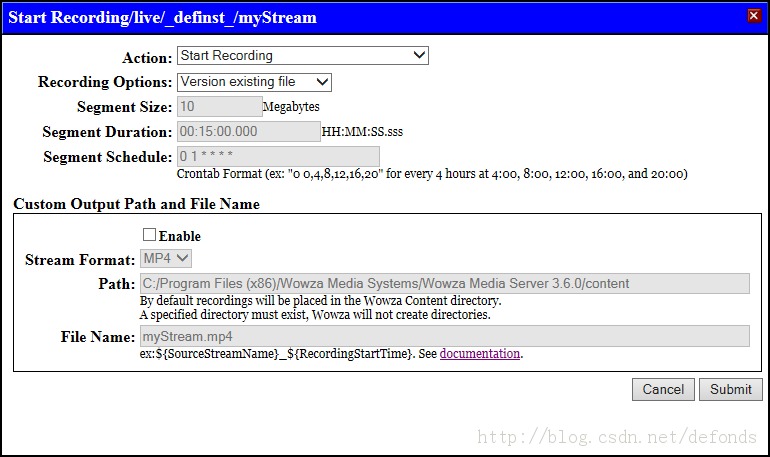Image resolution: width=770 pixels, height=457 pixels.
Task: Open the documentation link
Action: coord(480,353)
